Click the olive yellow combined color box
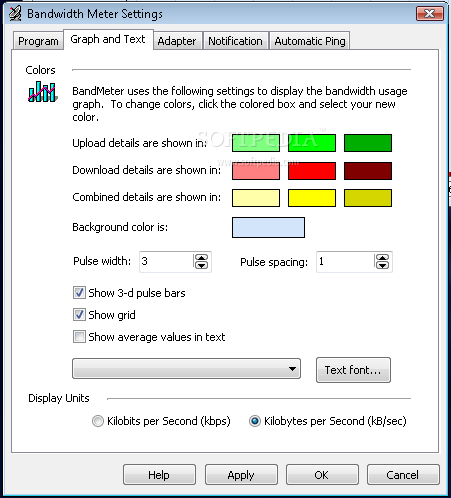The height and width of the screenshot is (498, 451). tap(368, 198)
